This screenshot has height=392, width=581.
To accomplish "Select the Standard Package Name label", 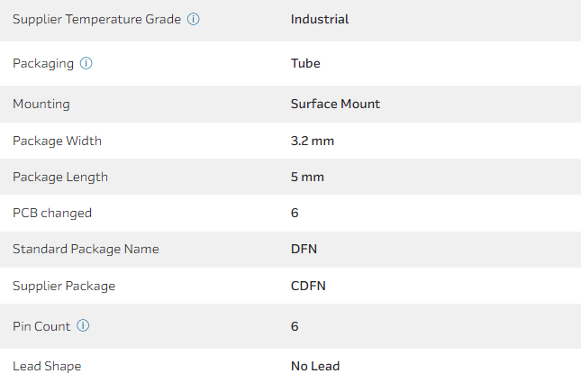I will pyautogui.click(x=84, y=249).
